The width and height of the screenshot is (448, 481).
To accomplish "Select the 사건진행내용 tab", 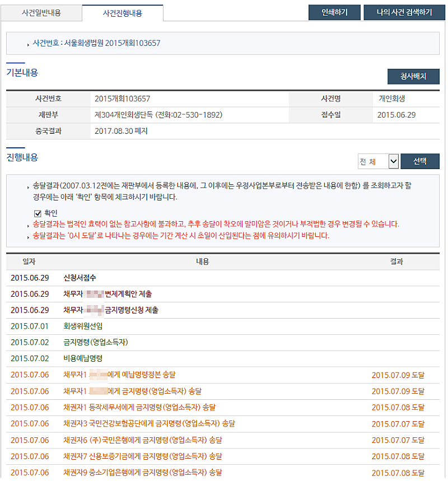I will [123, 13].
